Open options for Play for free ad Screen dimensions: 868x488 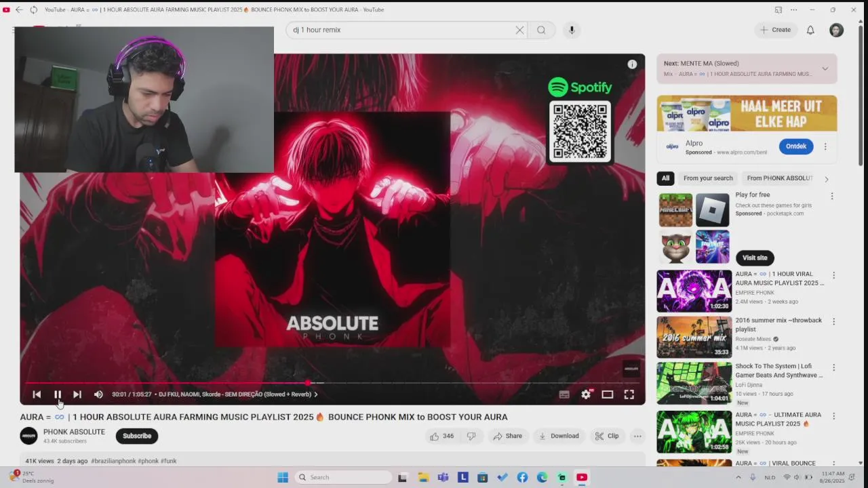coord(832,196)
